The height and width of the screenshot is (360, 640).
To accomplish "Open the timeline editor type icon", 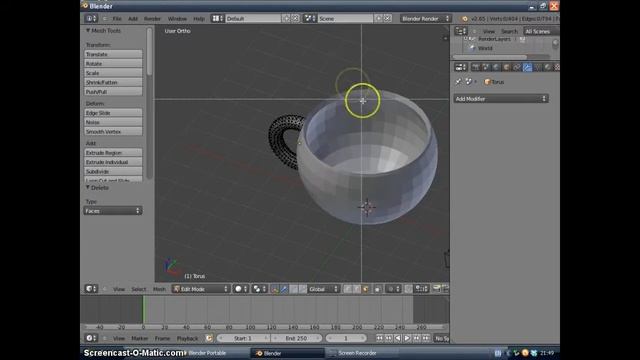I will tap(91, 338).
